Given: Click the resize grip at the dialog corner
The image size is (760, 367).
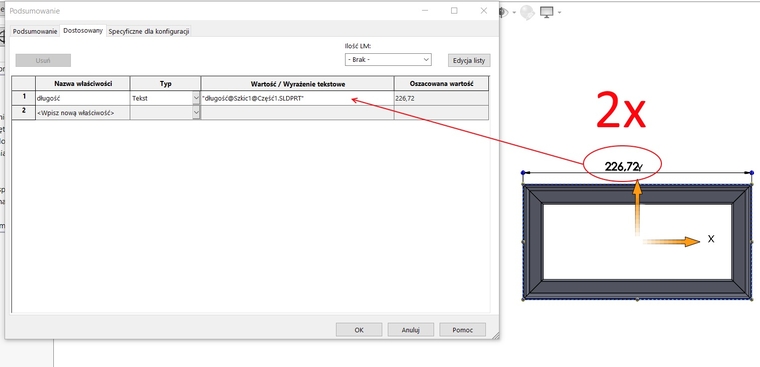Looking at the screenshot, I should 495,335.
